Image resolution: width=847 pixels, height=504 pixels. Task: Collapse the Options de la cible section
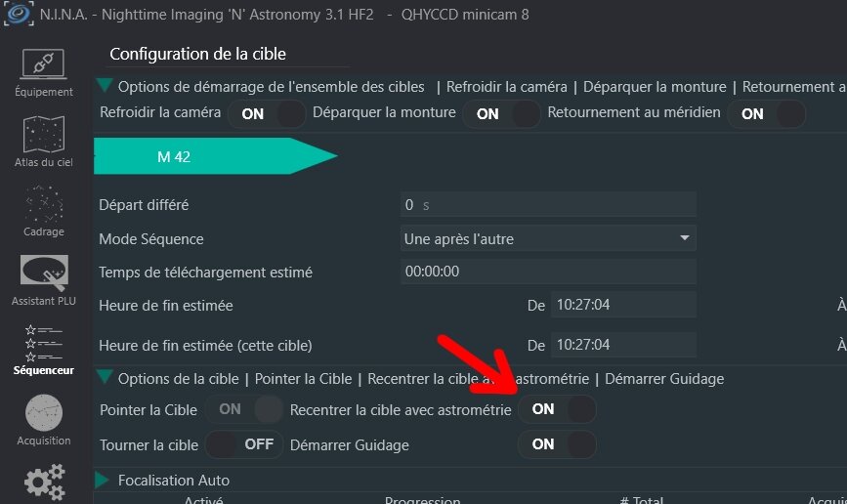tap(105, 378)
